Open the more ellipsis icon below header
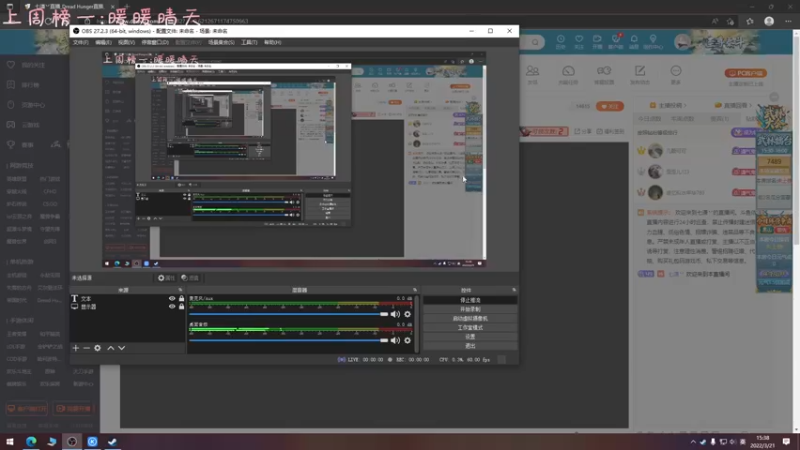This screenshot has width=800, height=450. click(676, 73)
